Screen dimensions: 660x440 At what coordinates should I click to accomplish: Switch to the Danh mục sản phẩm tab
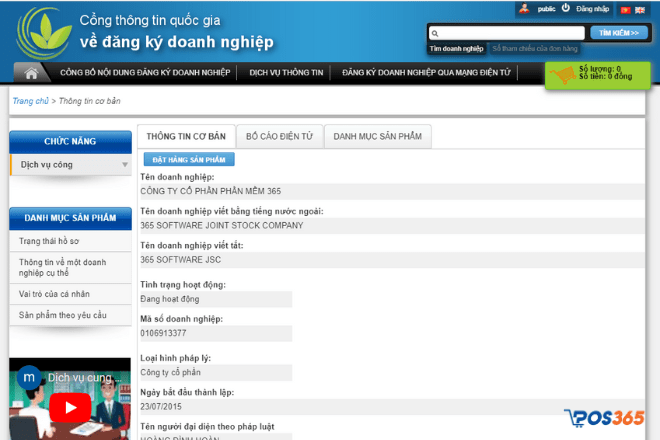378,136
